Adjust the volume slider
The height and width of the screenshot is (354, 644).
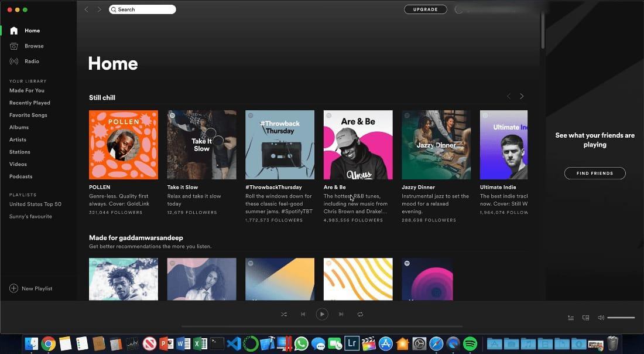621,318
